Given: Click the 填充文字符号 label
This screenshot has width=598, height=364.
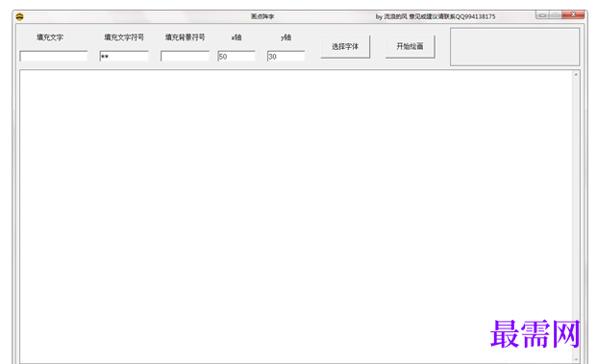Looking at the screenshot, I should coord(124,37).
